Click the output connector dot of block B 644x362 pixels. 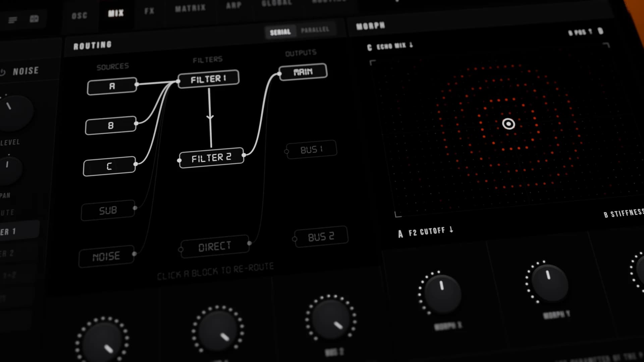(x=136, y=123)
